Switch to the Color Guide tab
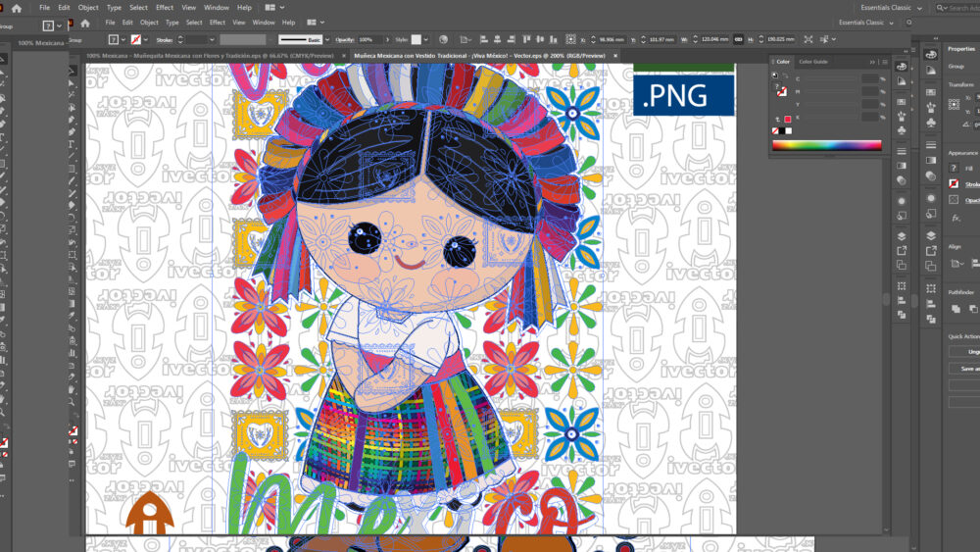 (813, 62)
